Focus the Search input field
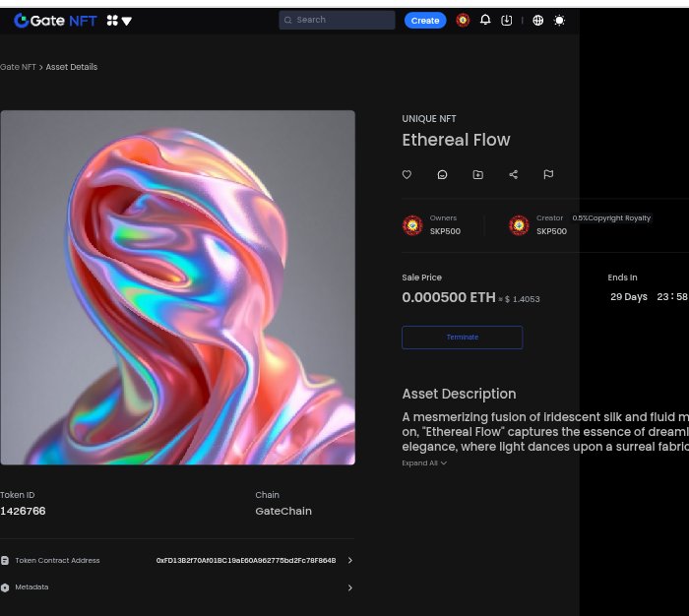Image resolution: width=689 pixels, height=616 pixels. pos(337,20)
